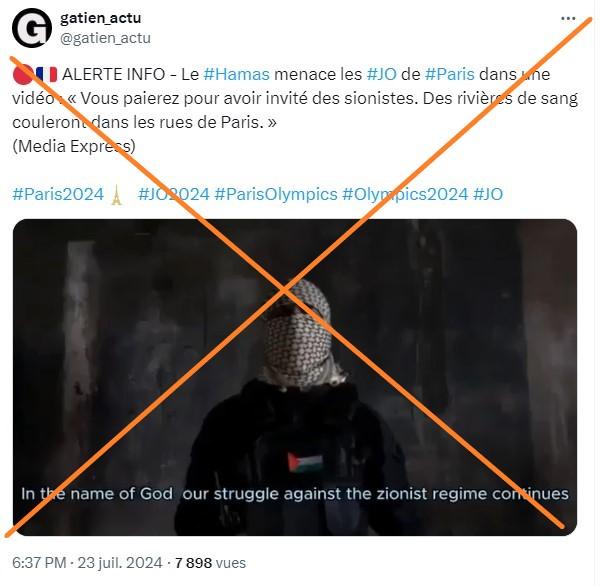View the 7 898 vues count
This screenshot has width=601, height=586.
click(210, 563)
